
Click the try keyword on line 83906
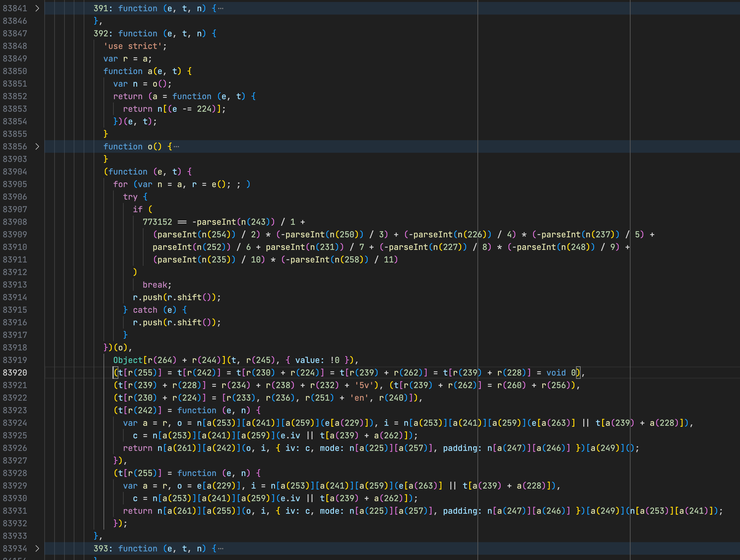click(x=130, y=197)
